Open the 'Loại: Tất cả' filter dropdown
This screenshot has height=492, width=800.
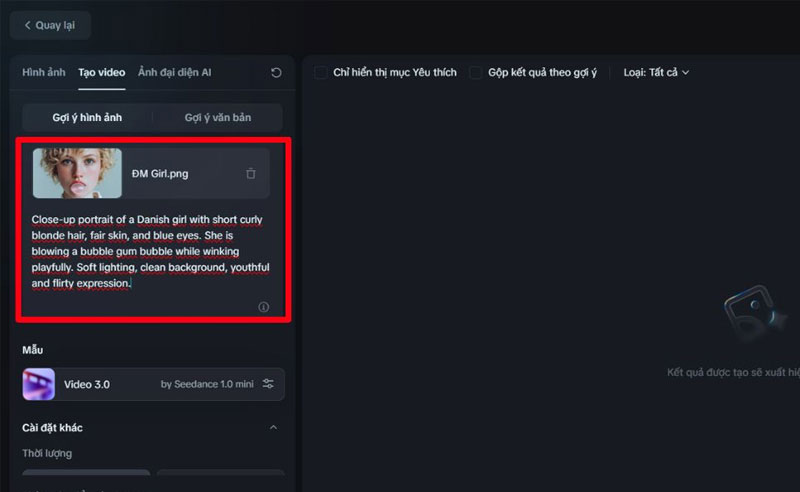coord(657,72)
